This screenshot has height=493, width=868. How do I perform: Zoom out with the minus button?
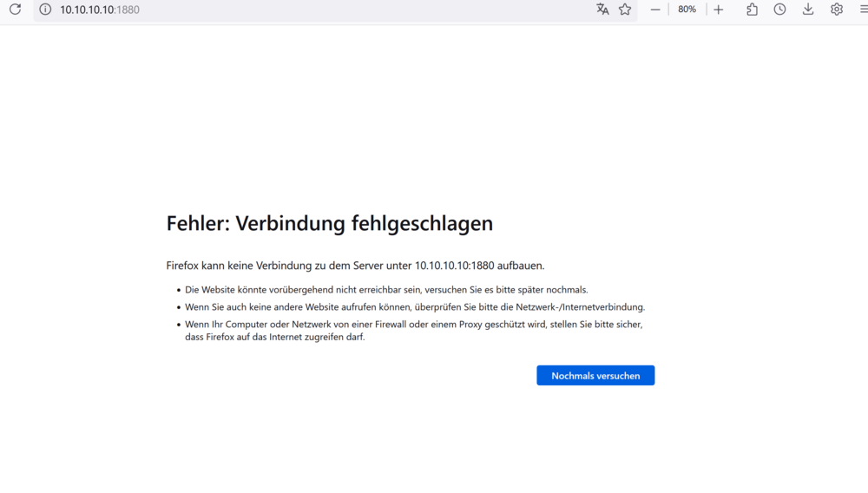pos(654,10)
